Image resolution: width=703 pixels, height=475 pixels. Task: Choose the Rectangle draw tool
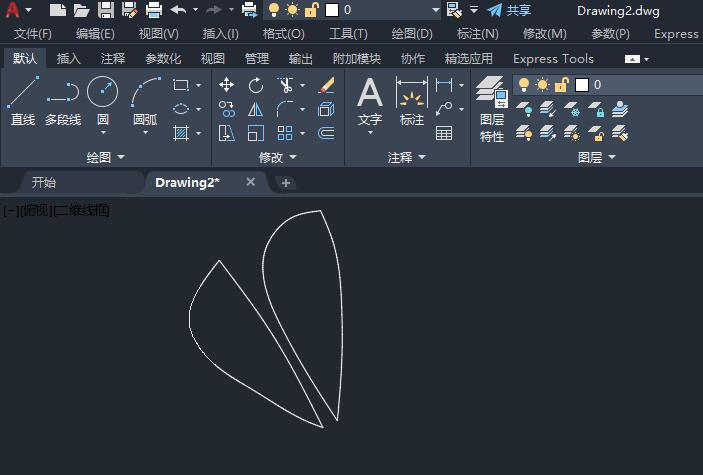click(181, 85)
